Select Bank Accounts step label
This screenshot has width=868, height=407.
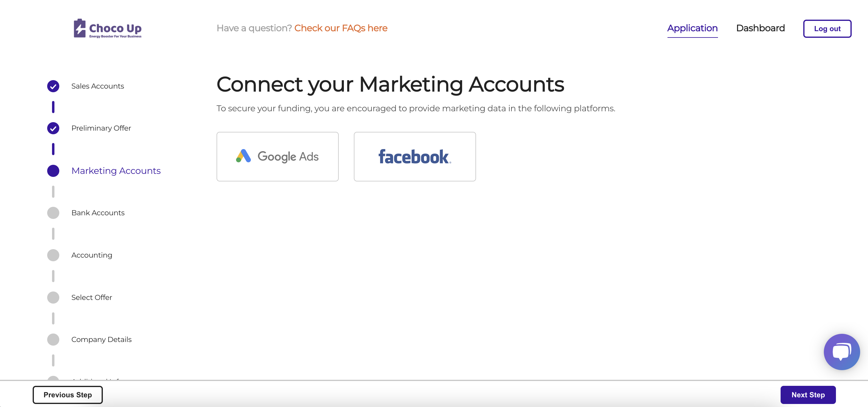point(98,213)
